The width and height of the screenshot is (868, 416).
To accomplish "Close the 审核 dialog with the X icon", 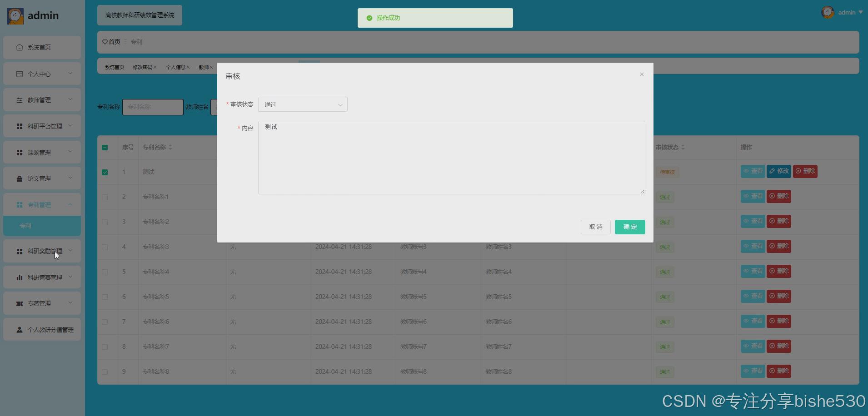I will 642,74.
